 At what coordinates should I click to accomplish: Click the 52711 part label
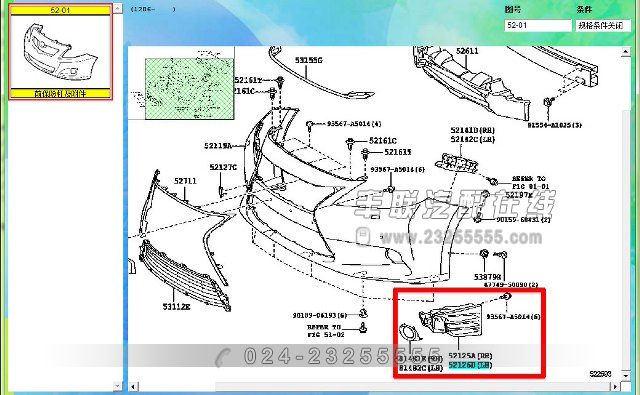[x=185, y=181]
